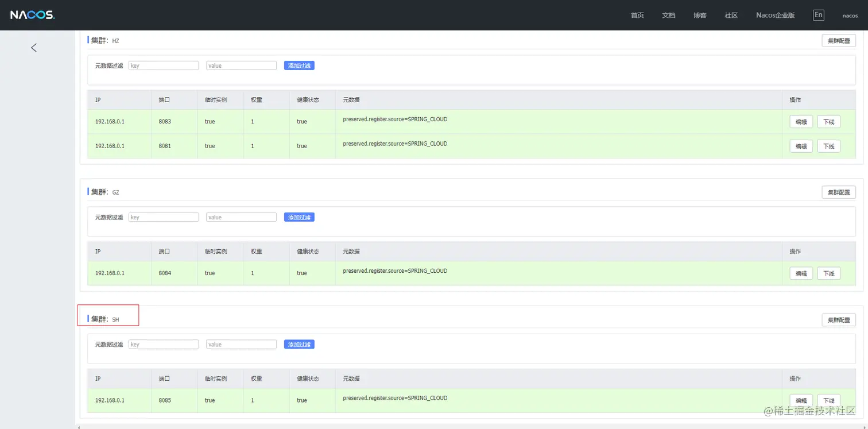Click the 健康状态 value in the 8081 row
868x429 pixels.
tap(302, 146)
